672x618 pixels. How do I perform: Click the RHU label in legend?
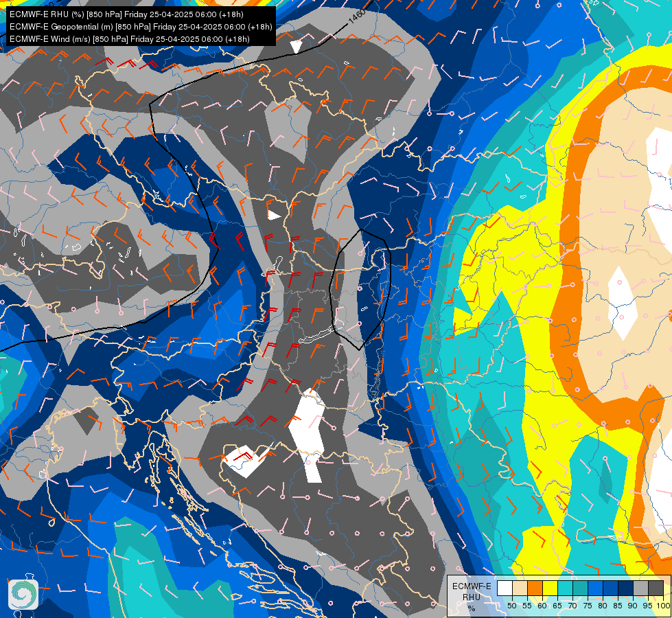point(472,597)
